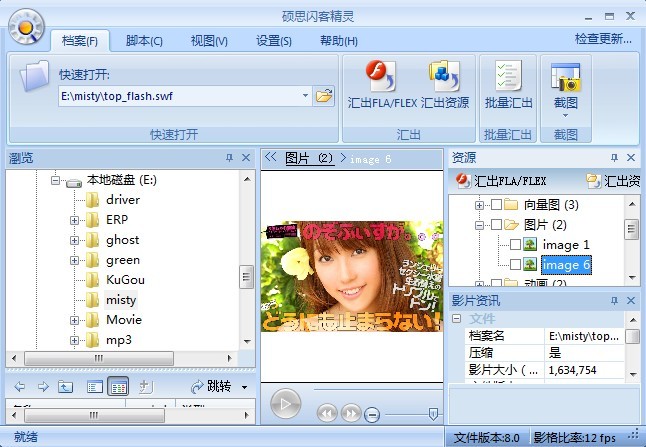Pin the 浏览 browse panel

pos(229,158)
